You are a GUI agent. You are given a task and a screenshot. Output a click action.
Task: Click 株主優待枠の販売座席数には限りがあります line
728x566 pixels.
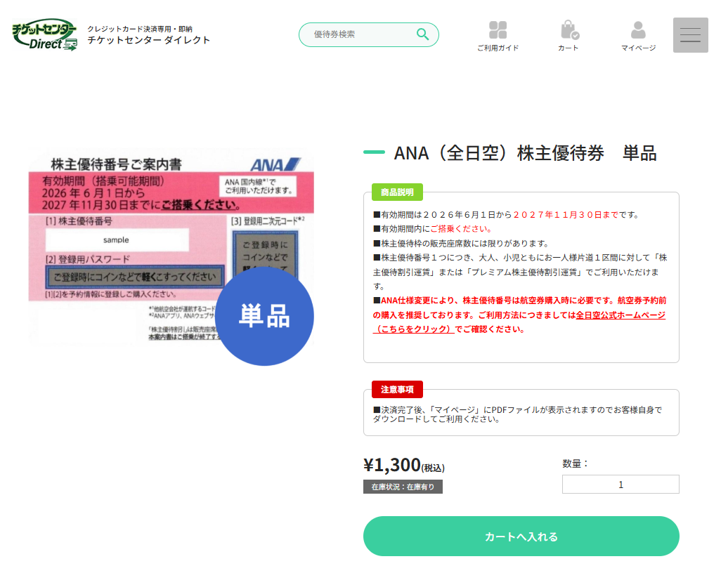pos(462,244)
